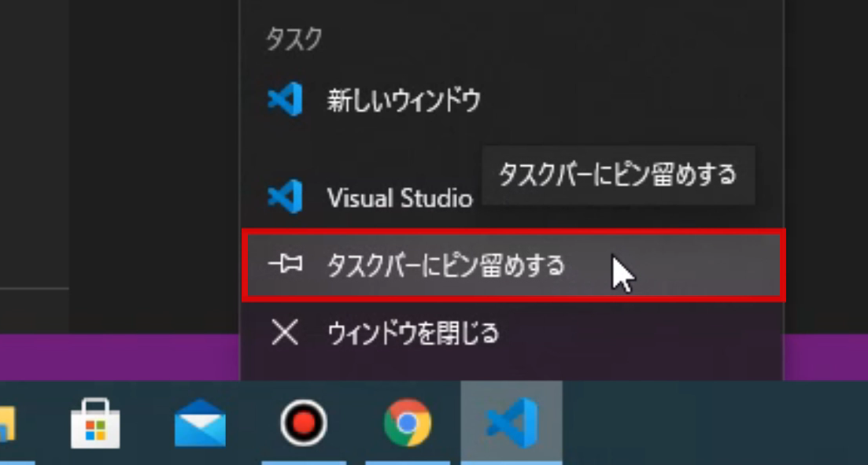
Task: Choose "タスクバーにピン留めする" menu entry
Action: (x=512, y=266)
